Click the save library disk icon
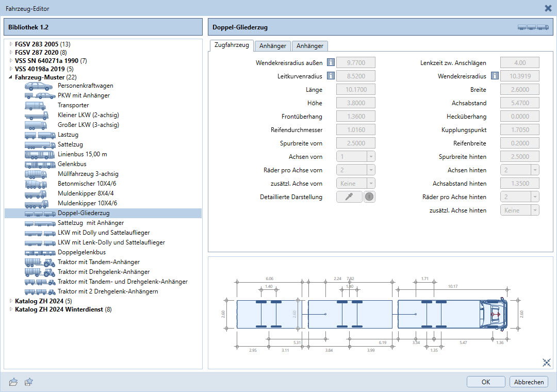 tap(29, 382)
